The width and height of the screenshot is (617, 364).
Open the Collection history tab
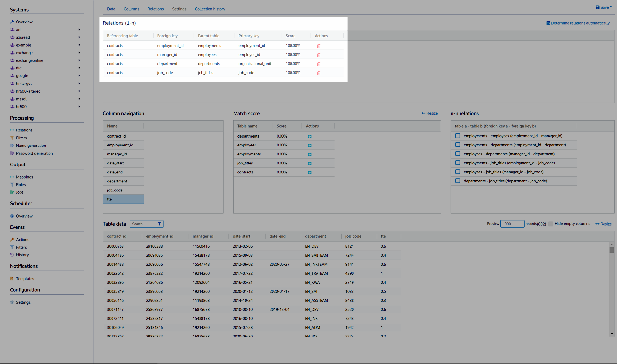pyautogui.click(x=210, y=9)
